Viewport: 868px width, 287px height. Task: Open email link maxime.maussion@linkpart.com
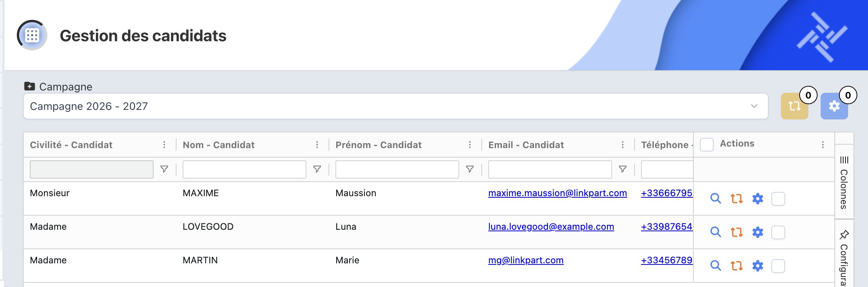click(x=557, y=193)
